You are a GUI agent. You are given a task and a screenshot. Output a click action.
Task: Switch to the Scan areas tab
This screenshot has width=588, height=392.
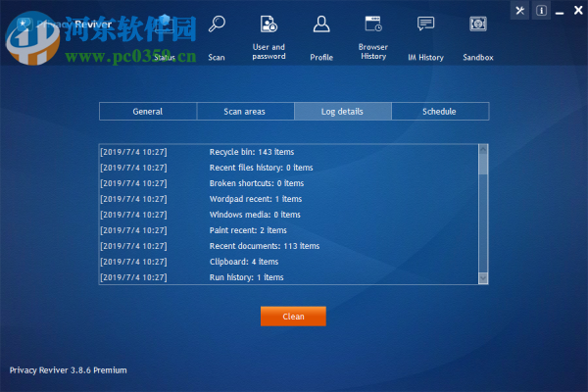click(x=245, y=112)
